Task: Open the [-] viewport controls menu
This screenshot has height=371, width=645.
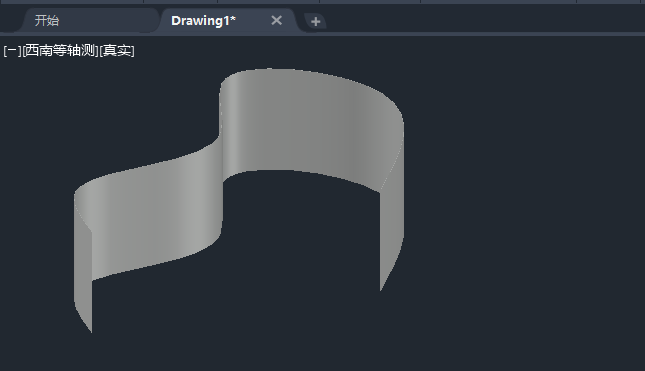Action: [12, 51]
